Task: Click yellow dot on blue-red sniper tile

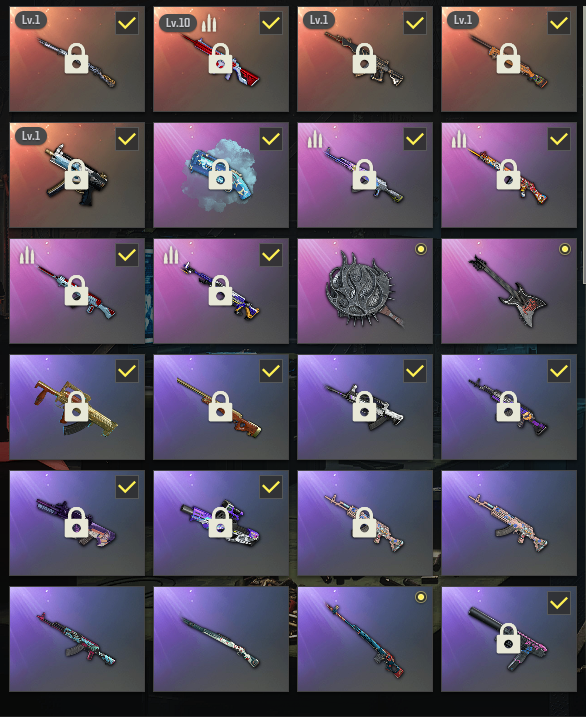Action: [421, 597]
